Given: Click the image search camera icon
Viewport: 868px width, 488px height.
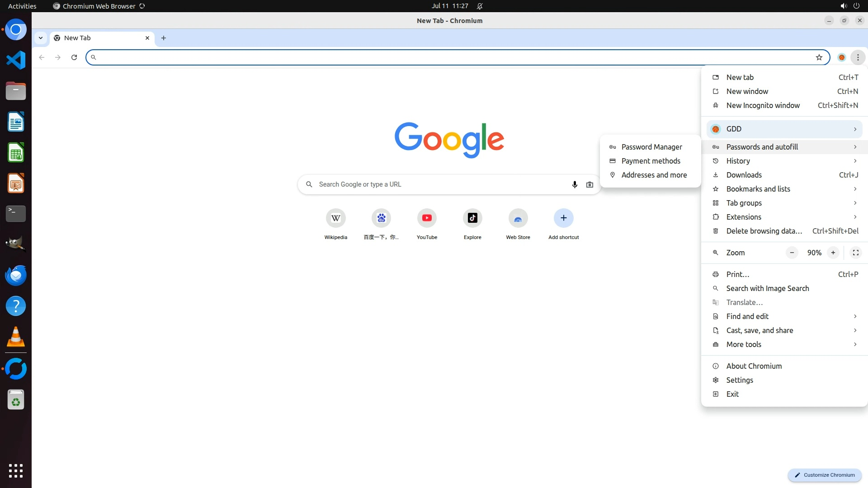Looking at the screenshot, I should pos(590,184).
